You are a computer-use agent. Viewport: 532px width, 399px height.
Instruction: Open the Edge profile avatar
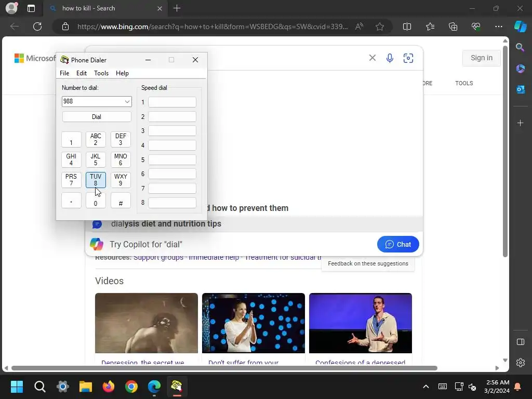pyautogui.click(x=11, y=8)
